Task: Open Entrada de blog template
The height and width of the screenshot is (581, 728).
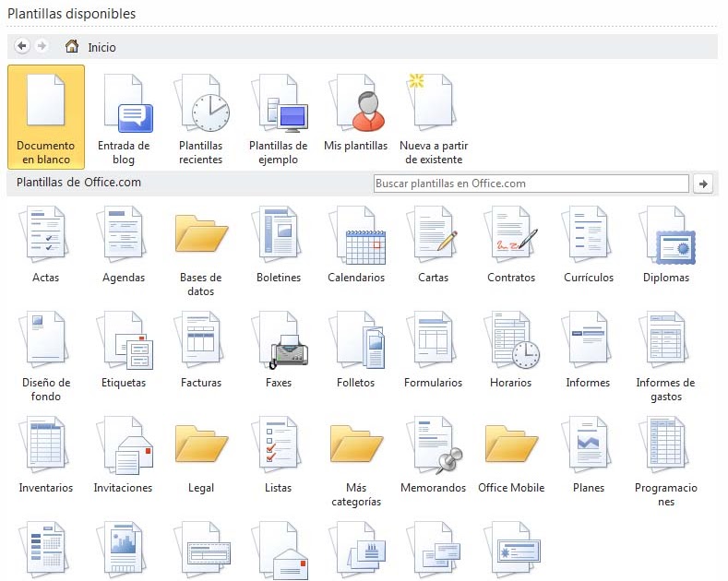Action: click(x=124, y=117)
